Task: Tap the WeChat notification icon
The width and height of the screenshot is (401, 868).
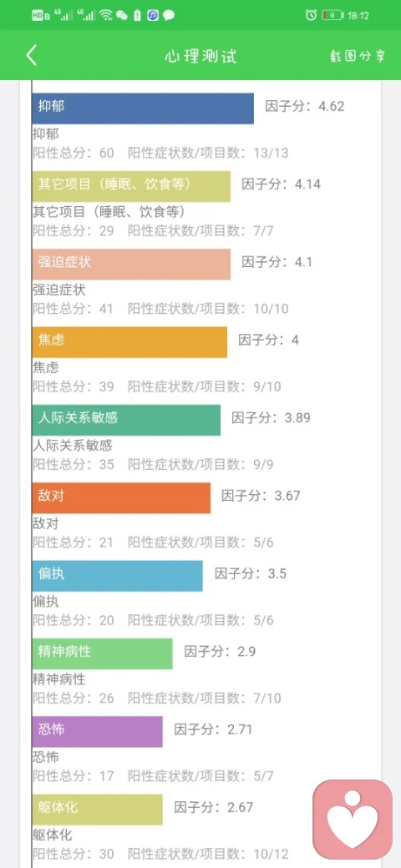Action: point(121,16)
